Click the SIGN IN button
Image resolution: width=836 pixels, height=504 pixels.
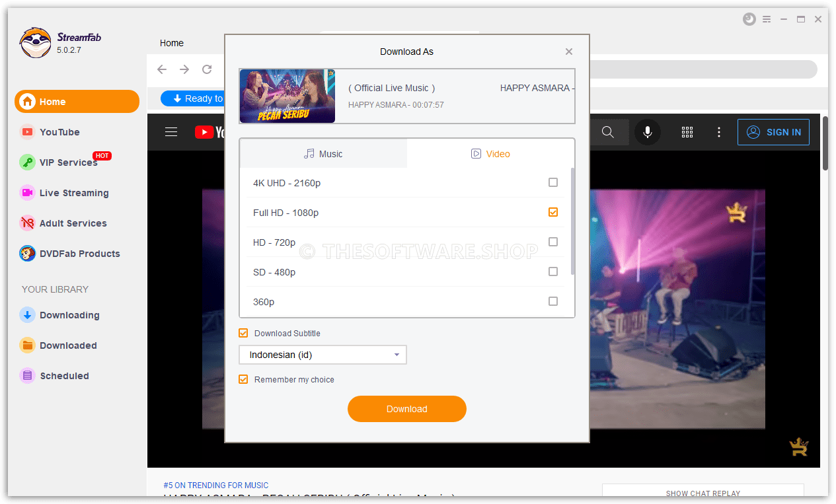click(x=773, y=132)
